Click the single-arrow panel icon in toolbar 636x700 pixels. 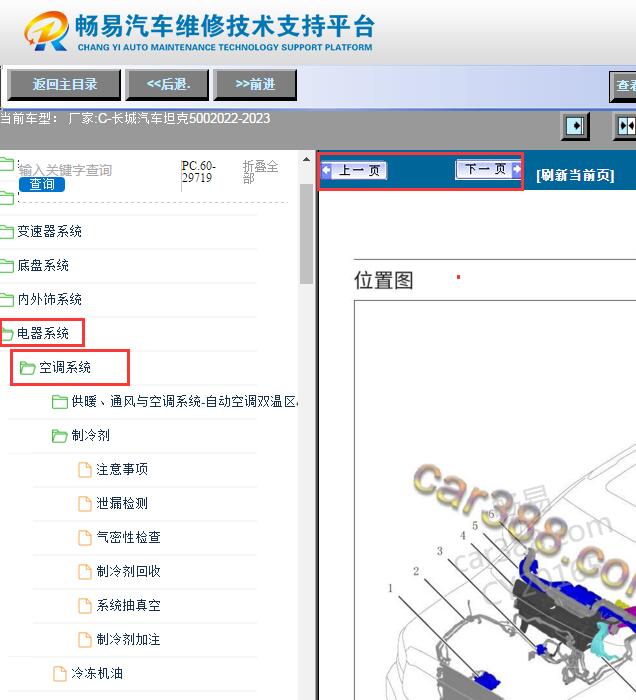click(x=575, y=126)
